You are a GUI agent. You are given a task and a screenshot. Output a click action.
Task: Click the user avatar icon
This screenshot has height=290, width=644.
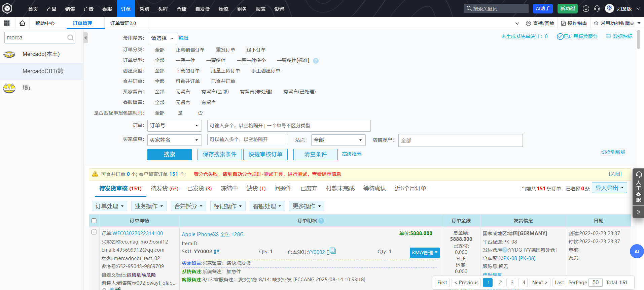609,8
